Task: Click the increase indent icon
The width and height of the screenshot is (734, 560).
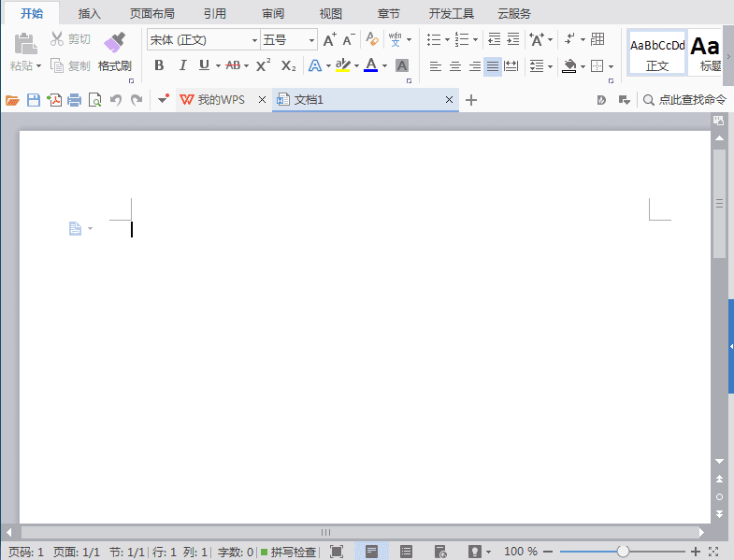Action: point(513,39)
